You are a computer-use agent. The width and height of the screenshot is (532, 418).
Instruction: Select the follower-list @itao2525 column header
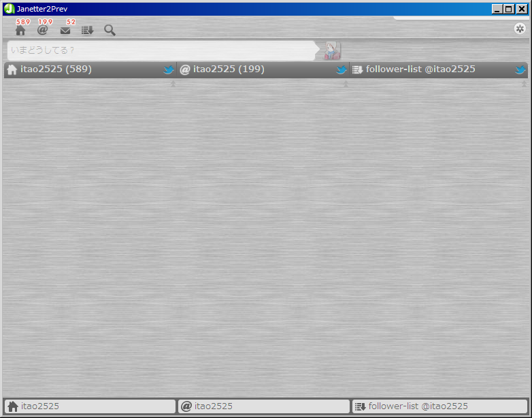[438, 69]
